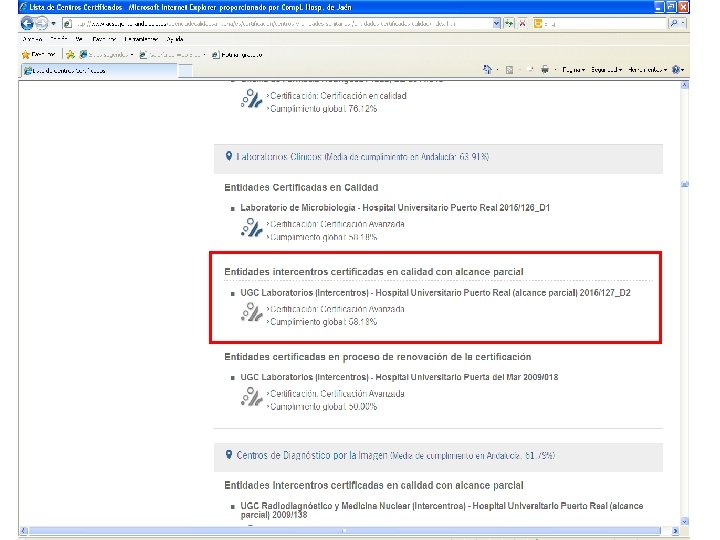The height and width of the screenshot is (540, 720).
Task: Click the vertical scrollbar up arrow
Action: point(685,85)
